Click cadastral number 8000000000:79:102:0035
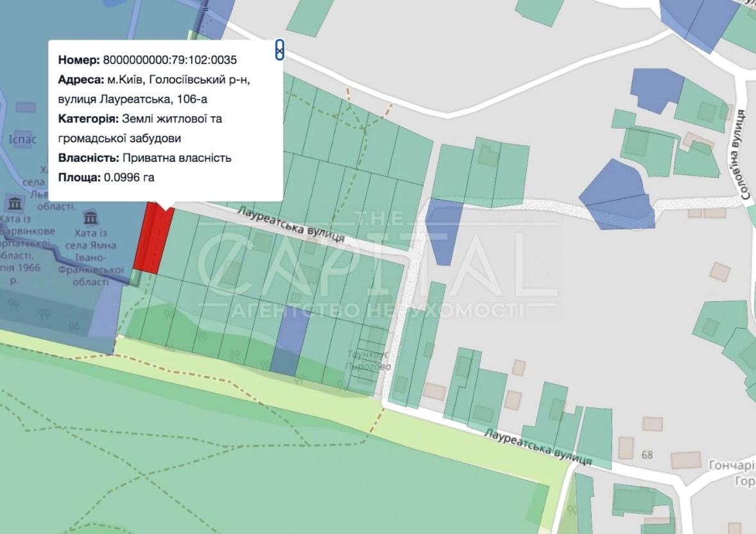 tap(169, 60)
